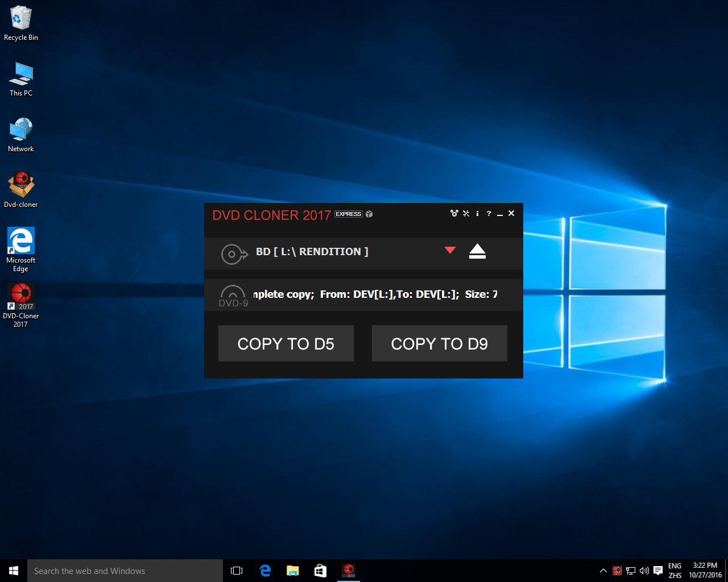Click the share icon in DVD Cloner title bar
Viewport: 728px width, 582px height.
(x=454, y=214)
